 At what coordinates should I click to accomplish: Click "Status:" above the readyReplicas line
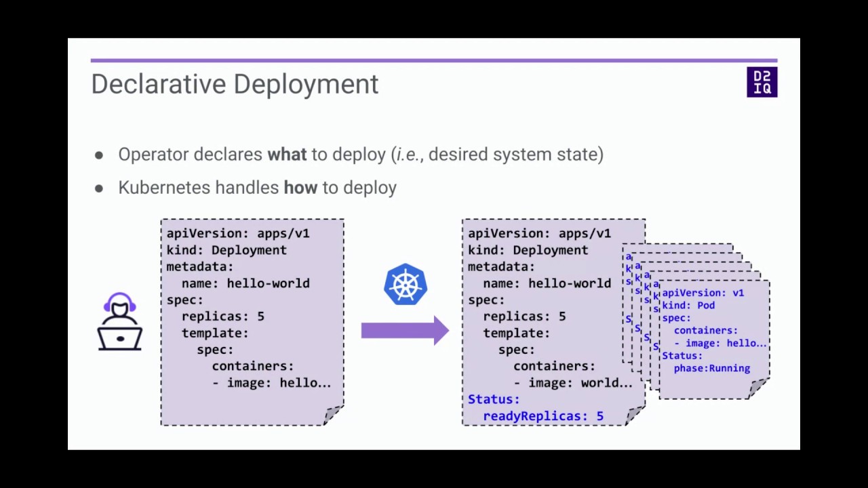(494, 400)
